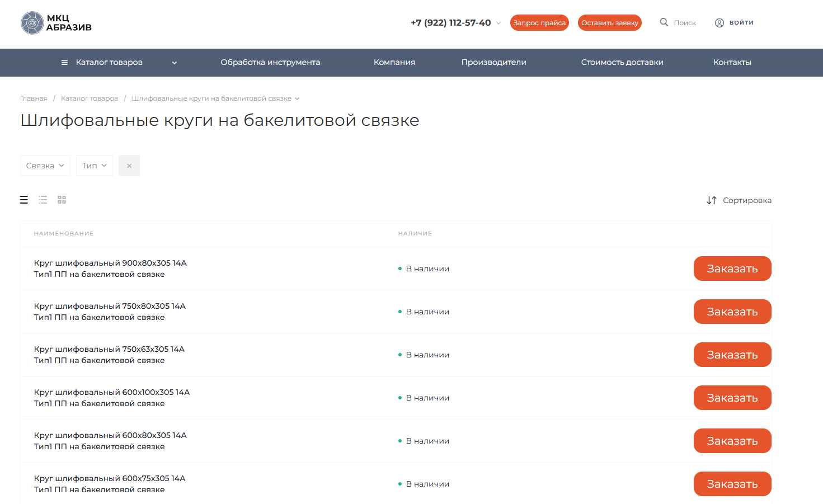The image size is (823, 504).
Task: Click the МКЦ Абразив logo
Action: click(x=56, y=23)
